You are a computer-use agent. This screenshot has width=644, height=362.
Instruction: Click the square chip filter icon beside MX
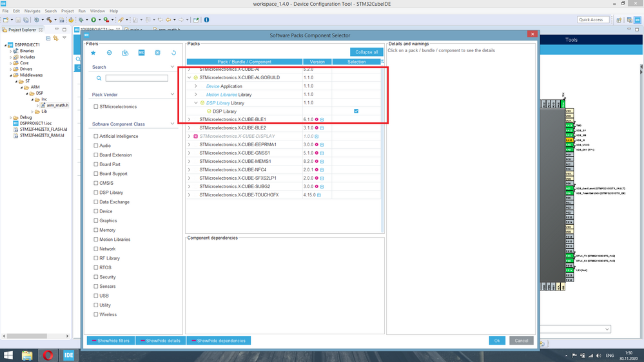click(157, 53)
